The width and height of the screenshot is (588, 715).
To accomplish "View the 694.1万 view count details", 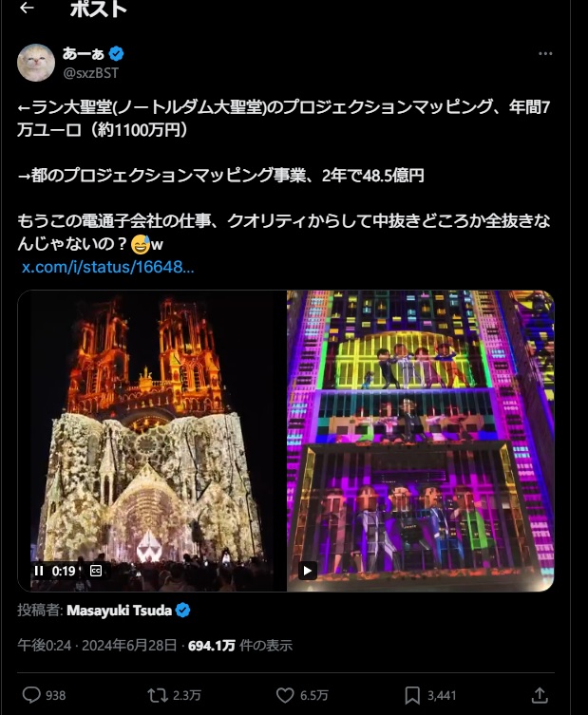I will point(240,646).
